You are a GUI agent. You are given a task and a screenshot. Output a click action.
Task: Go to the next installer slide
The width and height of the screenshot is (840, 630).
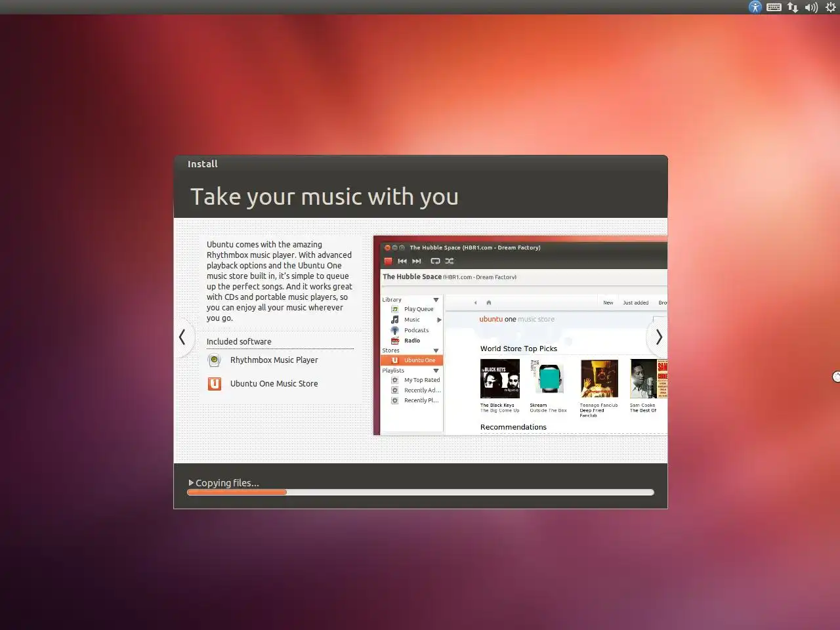coord(658,337)
